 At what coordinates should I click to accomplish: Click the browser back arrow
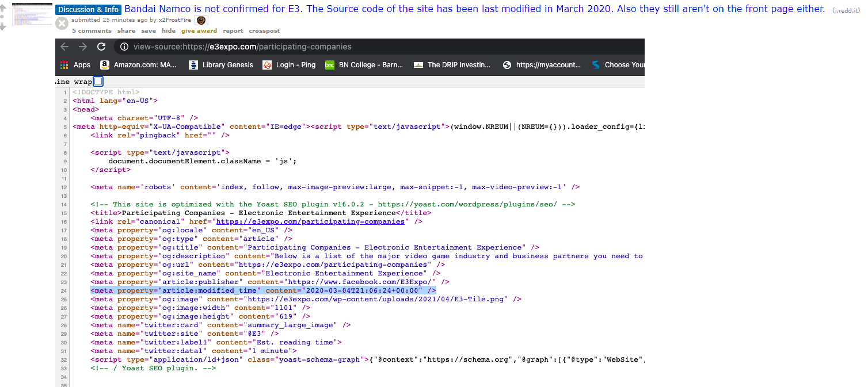[x=64, y=47]
